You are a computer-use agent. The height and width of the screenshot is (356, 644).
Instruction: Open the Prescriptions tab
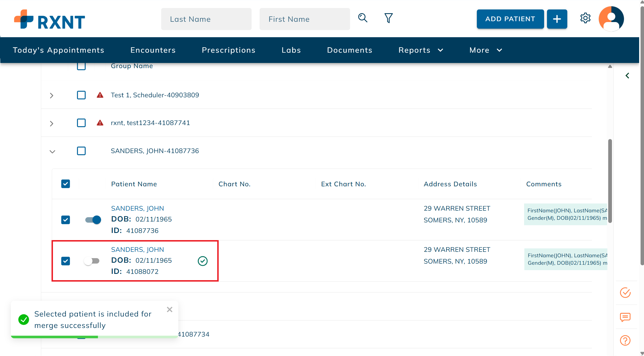point(228,50)
